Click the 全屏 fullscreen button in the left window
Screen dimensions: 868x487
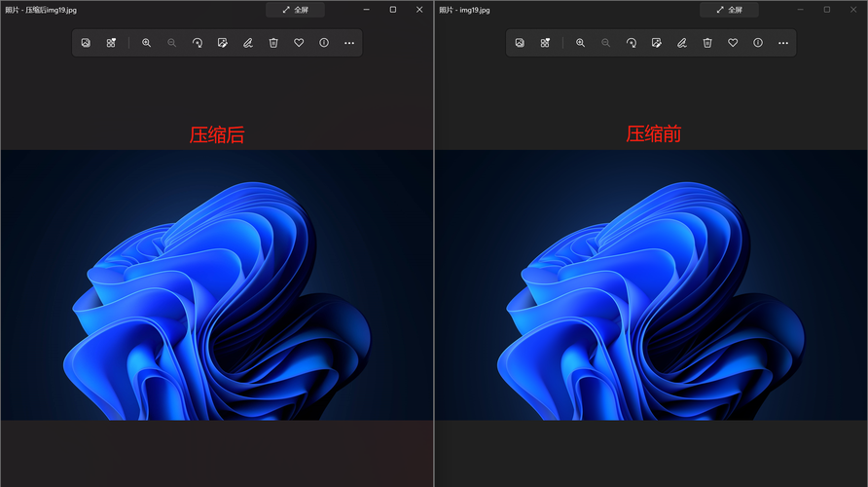(x=295, y=10)
